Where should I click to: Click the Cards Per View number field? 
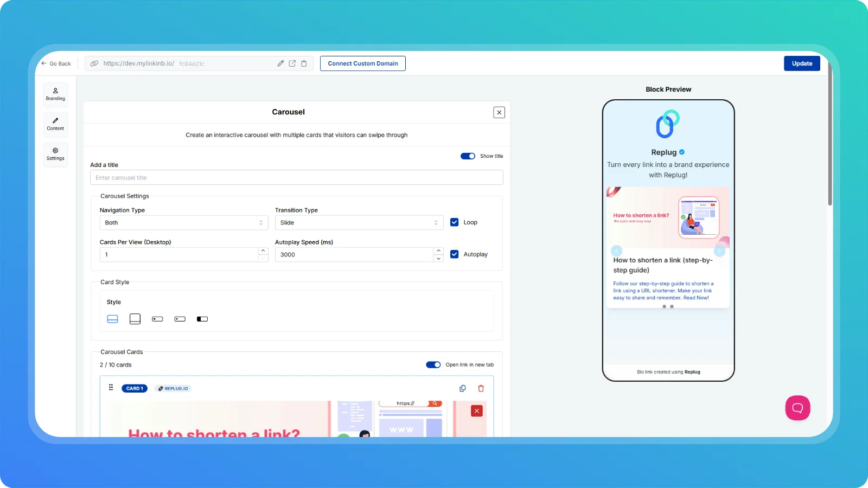180,255
